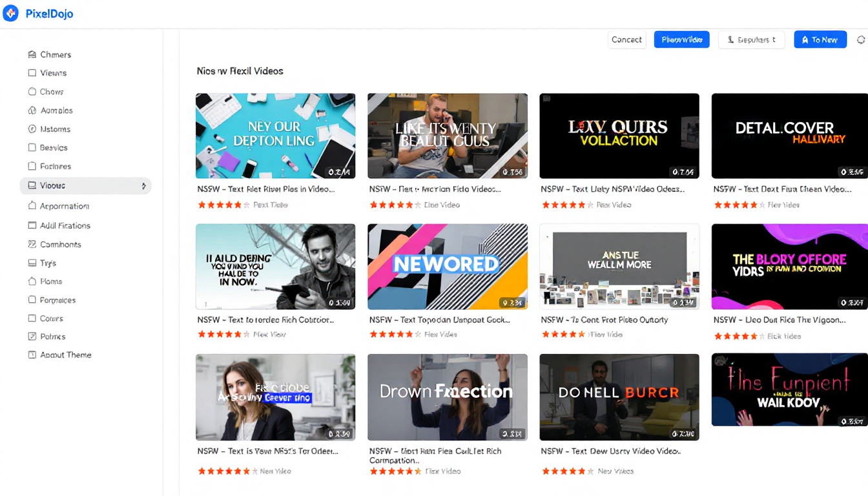
Task: Click the PixelDojo logo icon
Action: click(x=10, y=13)
